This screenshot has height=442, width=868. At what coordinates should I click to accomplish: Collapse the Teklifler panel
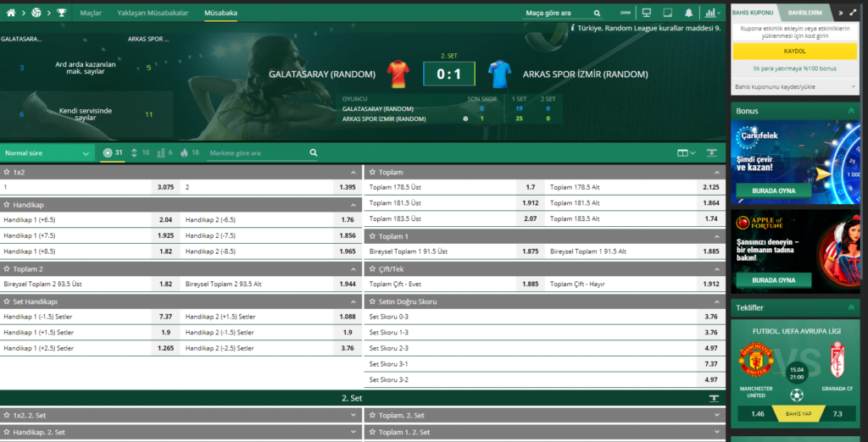click(x=851, y=307)
